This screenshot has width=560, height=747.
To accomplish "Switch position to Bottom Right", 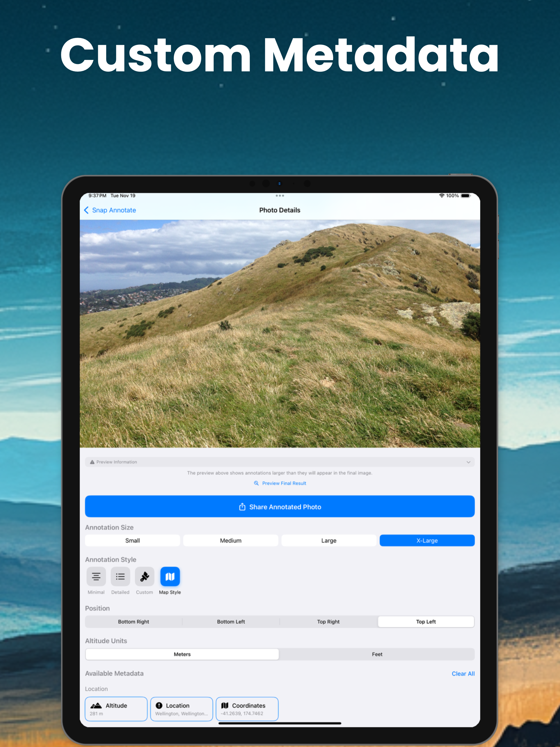I will 133,622.
